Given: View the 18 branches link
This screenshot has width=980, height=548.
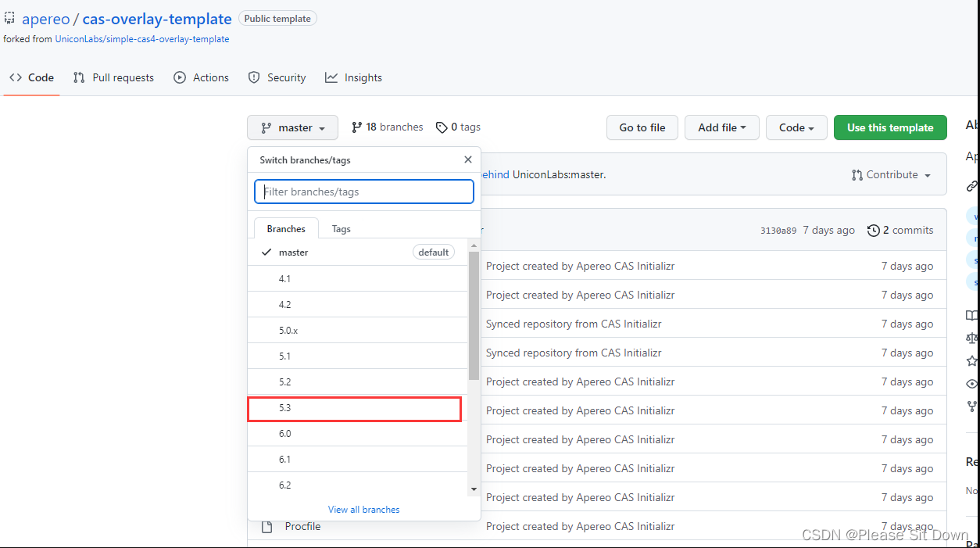Looking at the screenshot, I should coord(388,127).
